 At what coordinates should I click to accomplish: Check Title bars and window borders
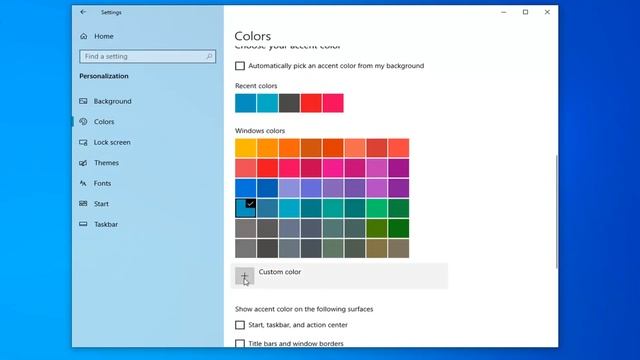(x=240, y=343)
